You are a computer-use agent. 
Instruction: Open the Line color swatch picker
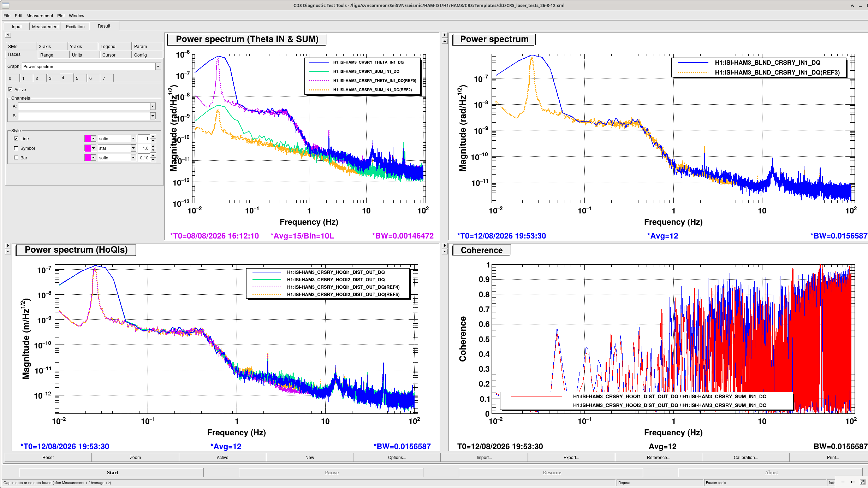(x=90, y=139)
